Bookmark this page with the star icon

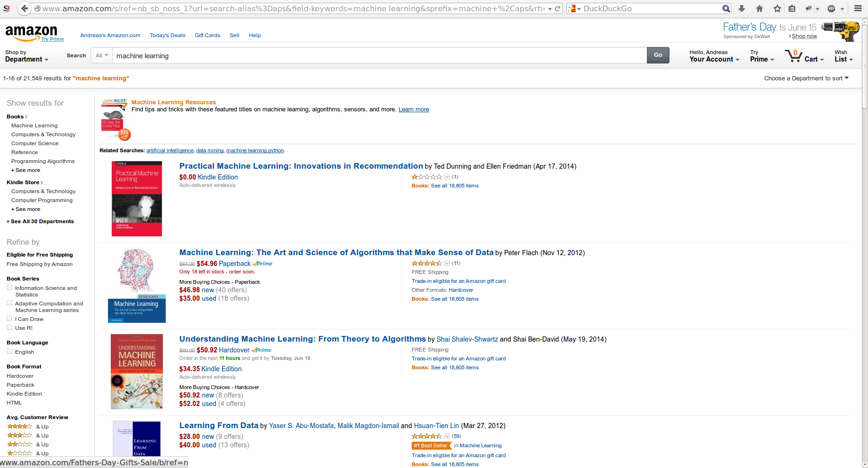(776, 8)
